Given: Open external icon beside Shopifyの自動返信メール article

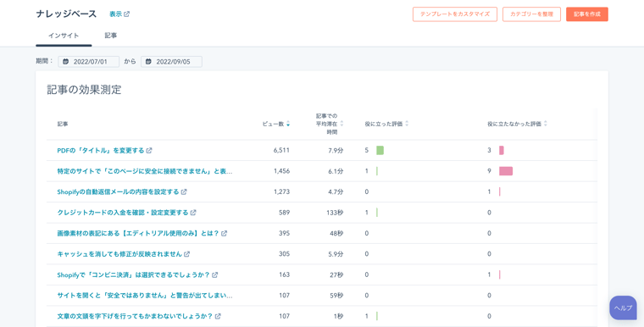Looking at the screenshot, I should [x=184, y=191].
